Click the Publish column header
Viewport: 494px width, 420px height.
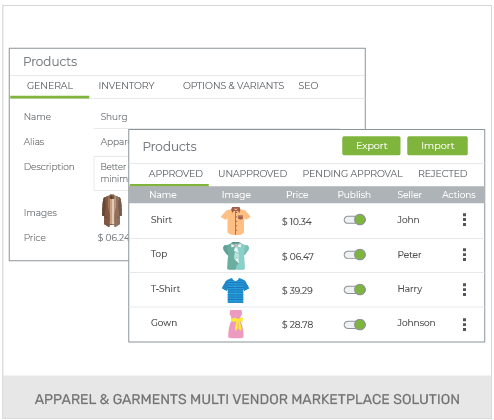pos(354,195)
